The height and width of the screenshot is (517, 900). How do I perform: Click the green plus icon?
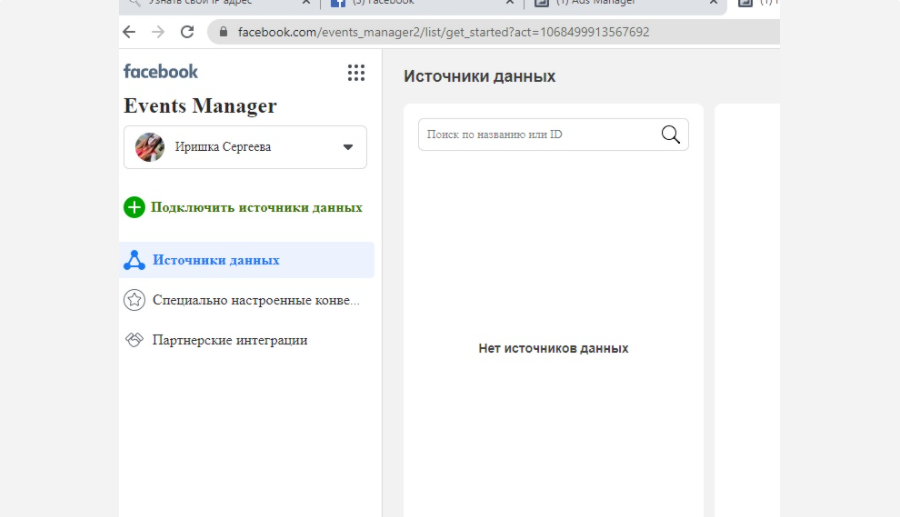click(134, 207)
